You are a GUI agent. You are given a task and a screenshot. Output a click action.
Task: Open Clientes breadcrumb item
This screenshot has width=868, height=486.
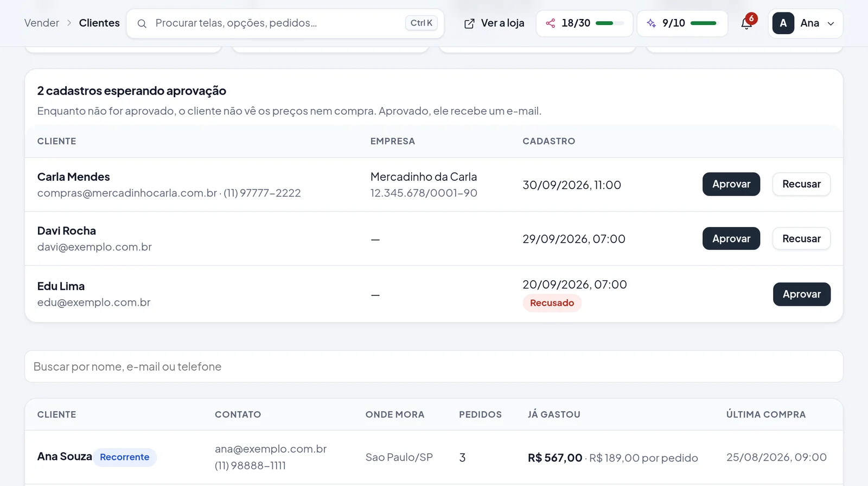(x=99, y=23)
